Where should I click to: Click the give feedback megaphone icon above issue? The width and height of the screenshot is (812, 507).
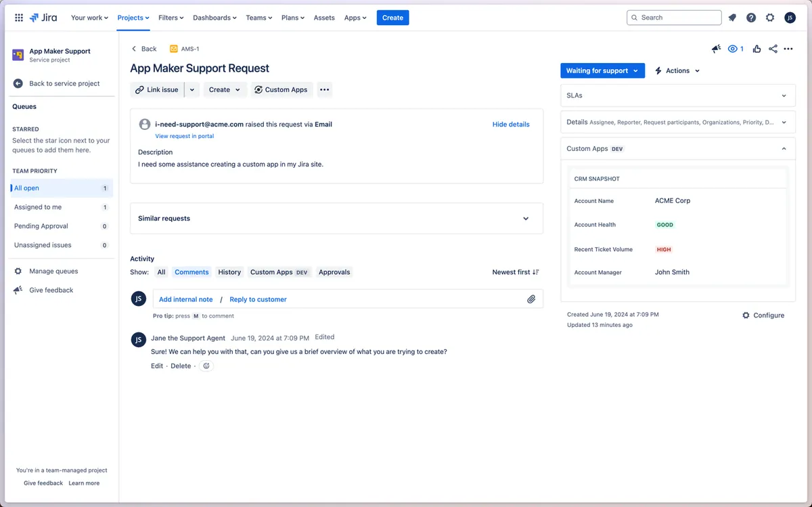[x=716, y=49]
